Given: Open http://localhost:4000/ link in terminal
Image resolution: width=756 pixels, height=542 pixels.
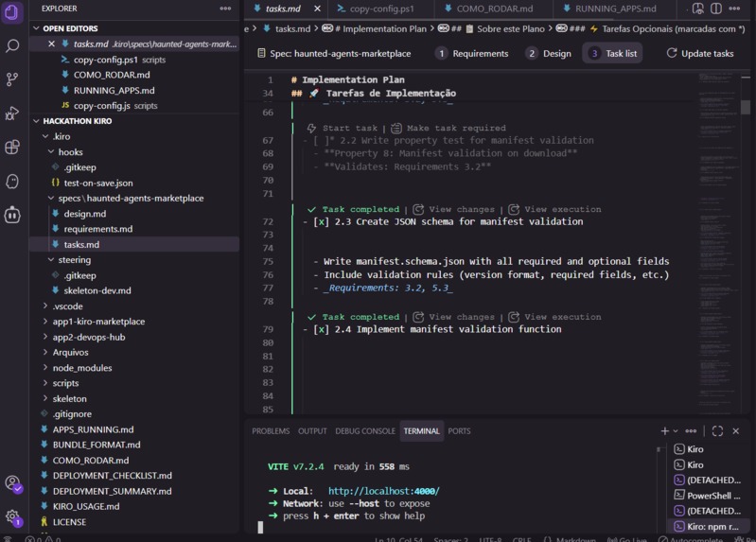Looking at the screenshot, I should coord(384,491).
